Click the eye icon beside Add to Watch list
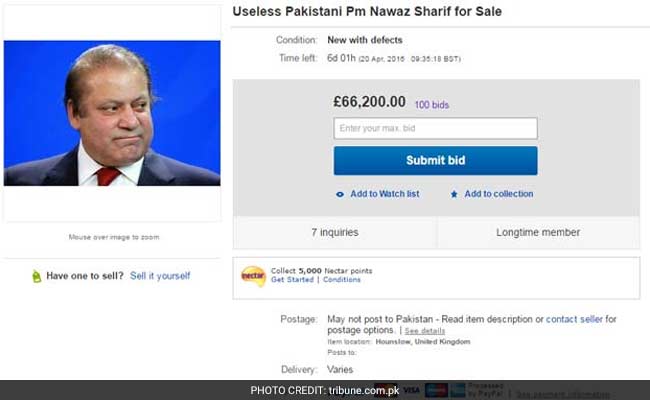This screenshot has height=400, width=650. tap(340, 194)
